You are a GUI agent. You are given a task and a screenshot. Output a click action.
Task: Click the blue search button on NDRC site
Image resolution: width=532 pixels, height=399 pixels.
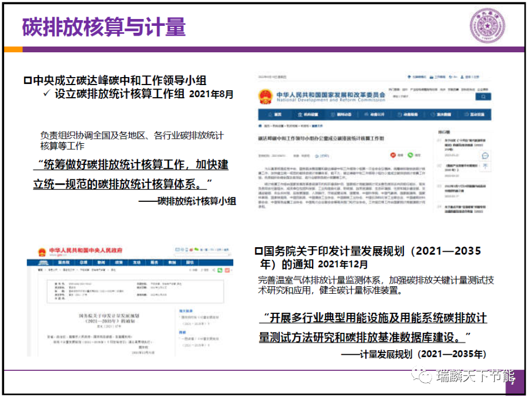[483, 97]
